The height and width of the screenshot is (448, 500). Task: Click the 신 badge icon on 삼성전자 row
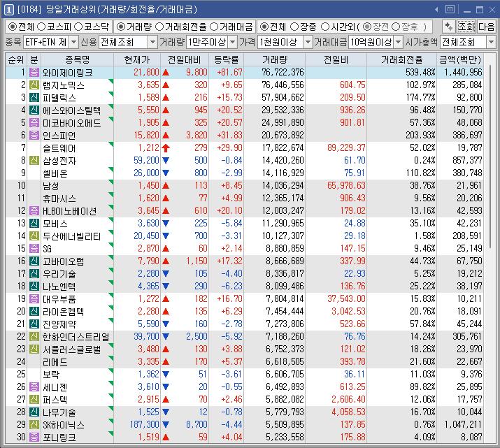coord(34,160)
